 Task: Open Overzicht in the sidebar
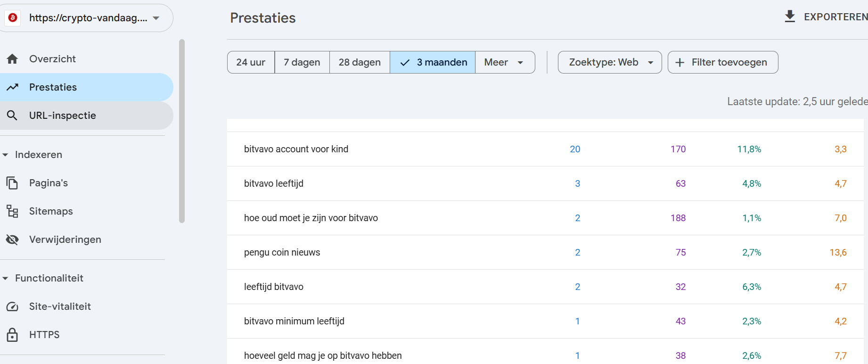87,59
